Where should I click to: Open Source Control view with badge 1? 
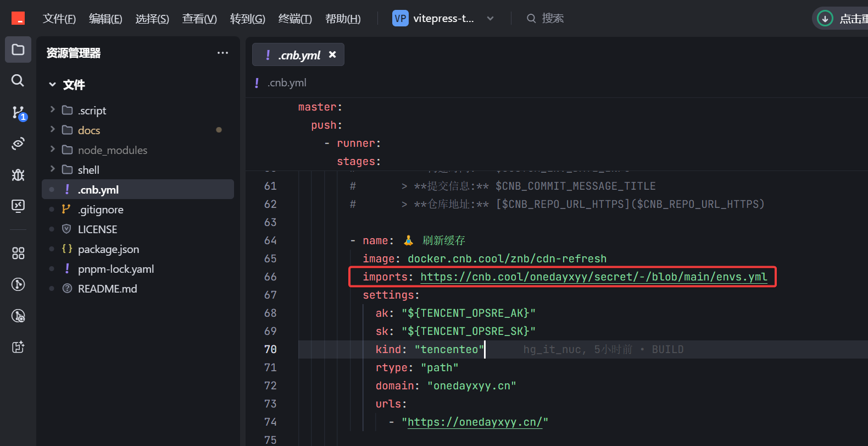point(19,113)
